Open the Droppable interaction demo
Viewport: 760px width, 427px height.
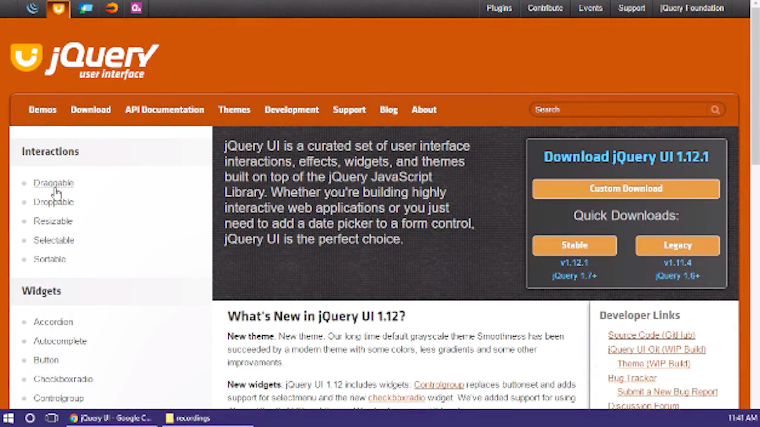click(x=53, y=202)
